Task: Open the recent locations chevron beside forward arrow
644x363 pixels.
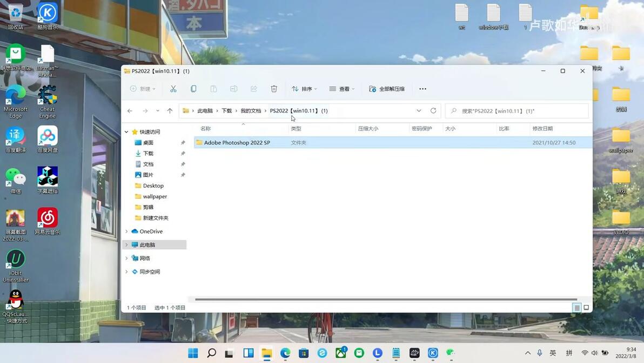Action: (158, 110)
